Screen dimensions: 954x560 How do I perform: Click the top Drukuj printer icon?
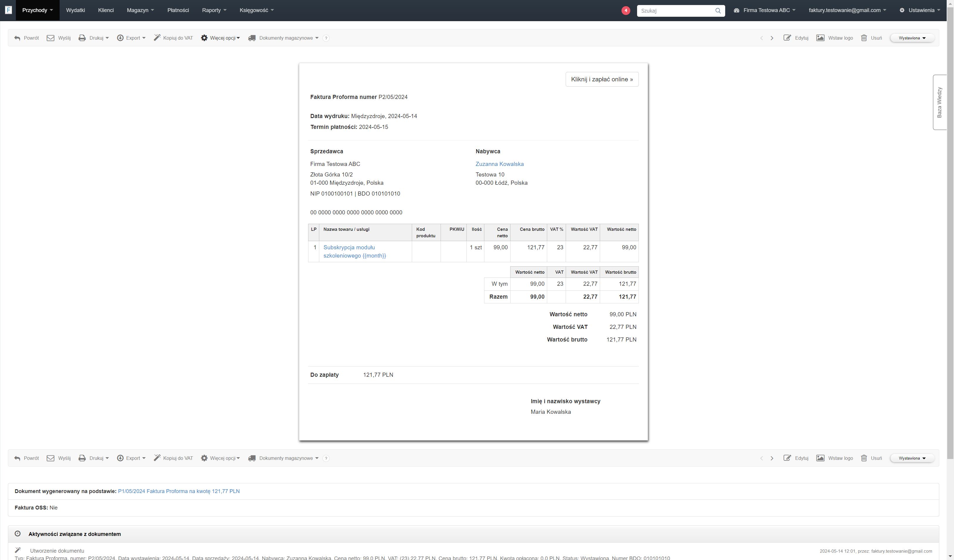82,38
